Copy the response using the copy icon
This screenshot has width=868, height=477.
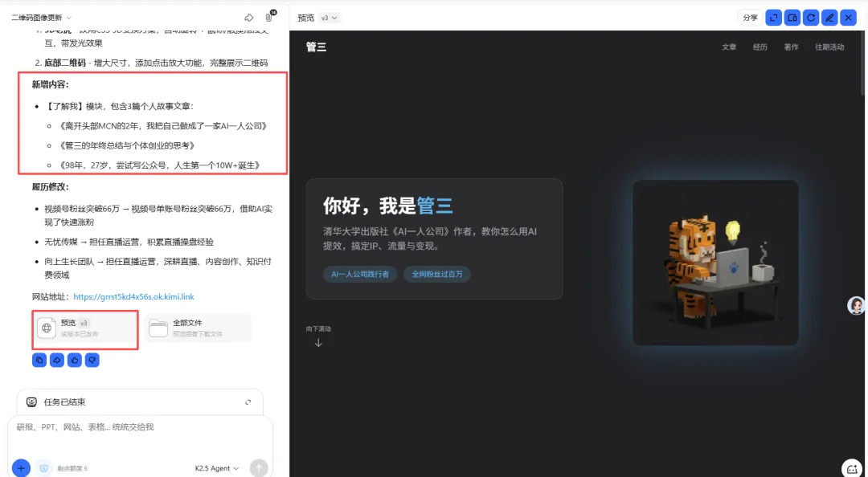pyautogui.click(x=39, y=361)
